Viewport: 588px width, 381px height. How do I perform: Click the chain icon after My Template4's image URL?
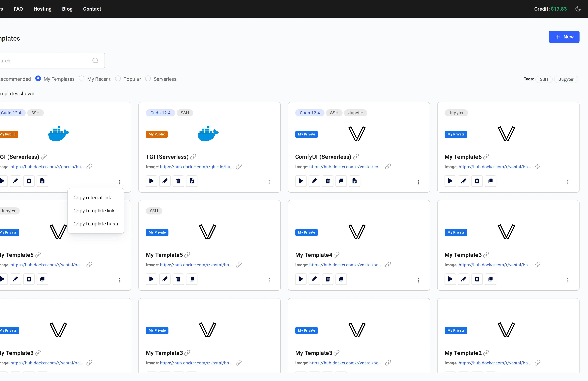pos(388,265)
